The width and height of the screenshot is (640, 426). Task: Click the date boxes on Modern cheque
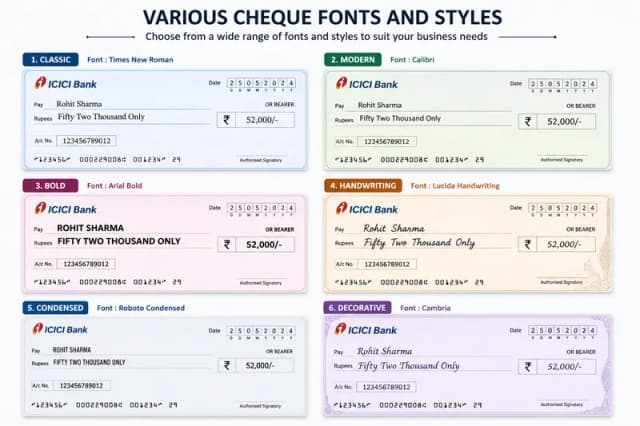(562, 84)
